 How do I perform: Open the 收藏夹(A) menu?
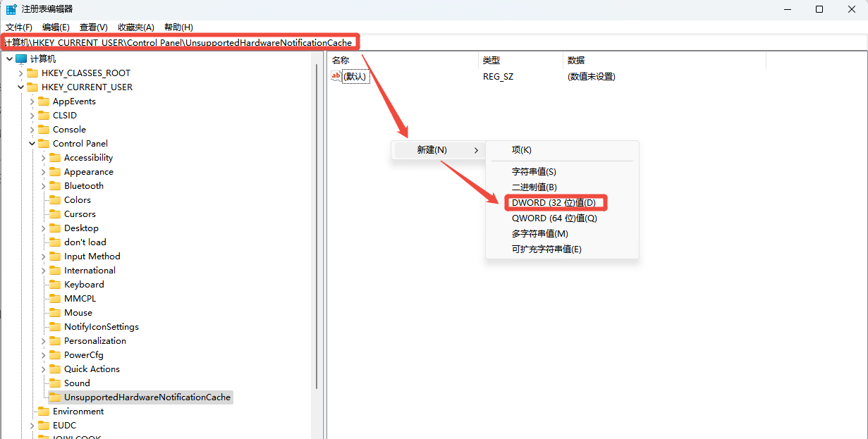pyautogui.click(x=135, y=27)
